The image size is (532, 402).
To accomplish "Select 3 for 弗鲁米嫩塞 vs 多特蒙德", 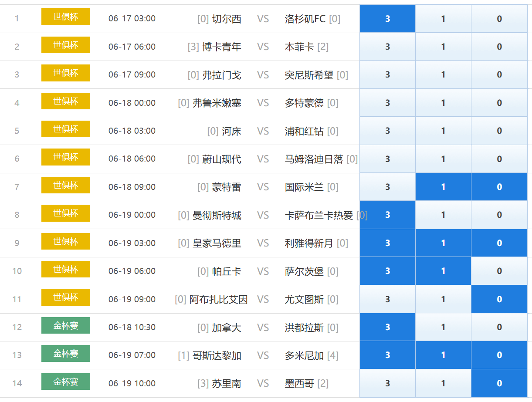I will pos(387,103).
